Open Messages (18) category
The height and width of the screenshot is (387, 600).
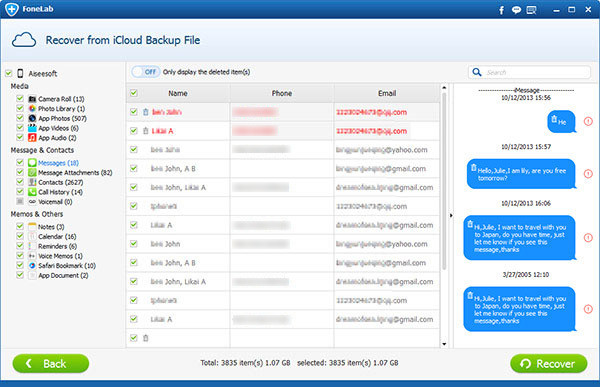coord(58,163)
